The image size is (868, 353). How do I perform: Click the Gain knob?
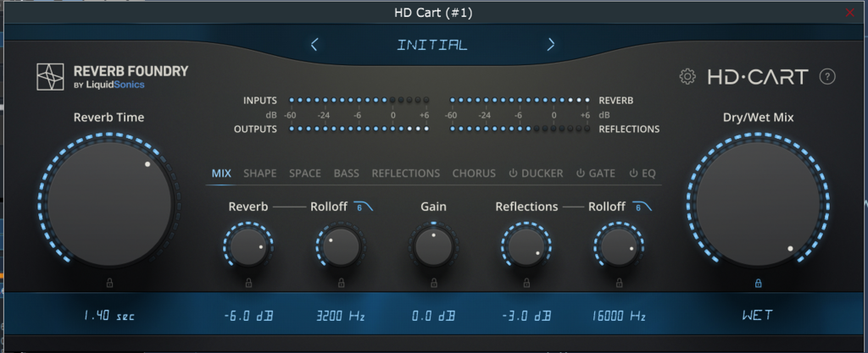(433, 246)
